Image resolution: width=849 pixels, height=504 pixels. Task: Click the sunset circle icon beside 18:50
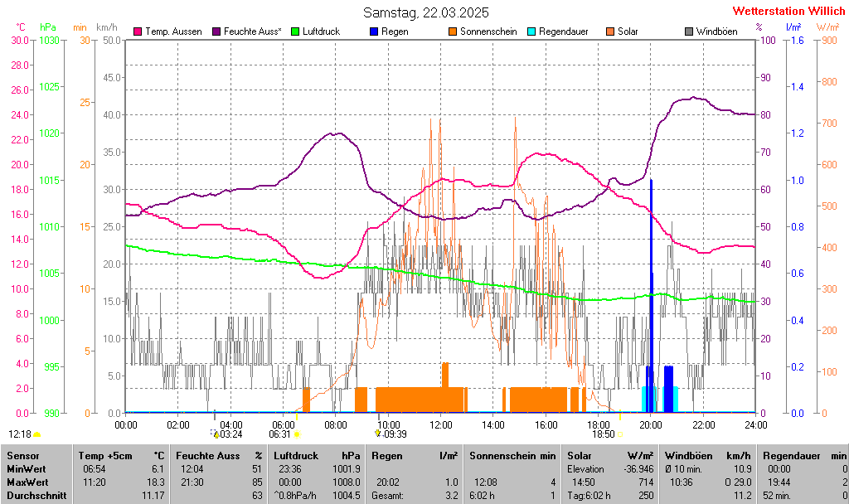(x=620, y=434)
